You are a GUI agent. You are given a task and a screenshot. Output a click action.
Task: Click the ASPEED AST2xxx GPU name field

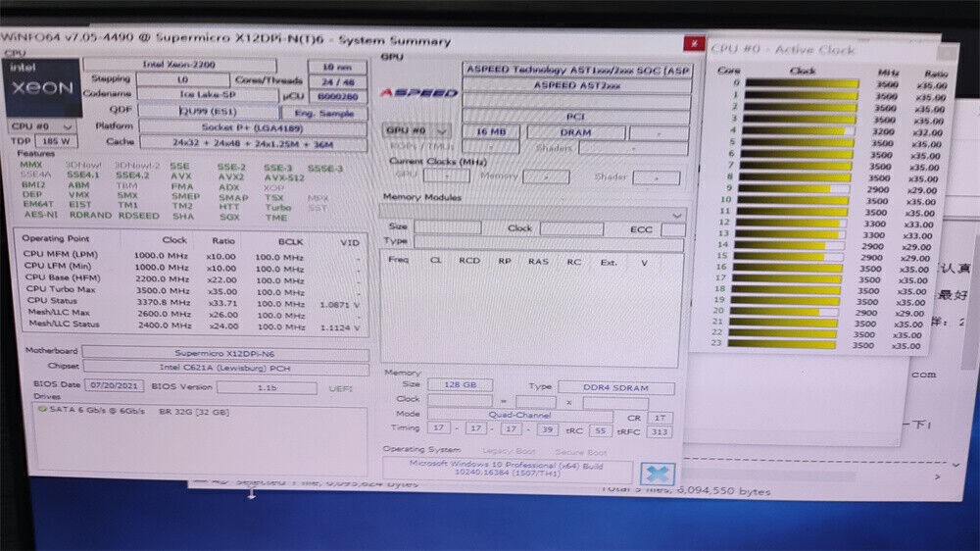pos(577,85)
